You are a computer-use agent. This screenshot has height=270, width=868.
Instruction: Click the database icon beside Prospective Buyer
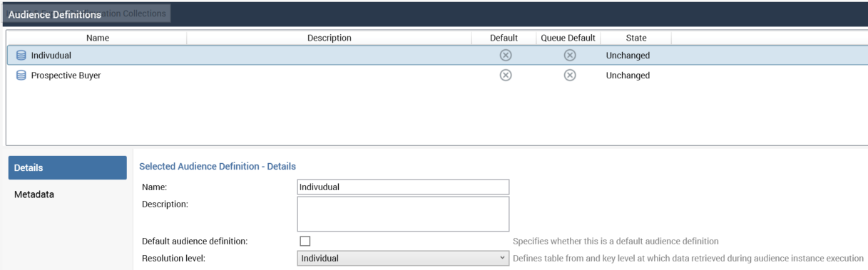[x=21, y=76]
